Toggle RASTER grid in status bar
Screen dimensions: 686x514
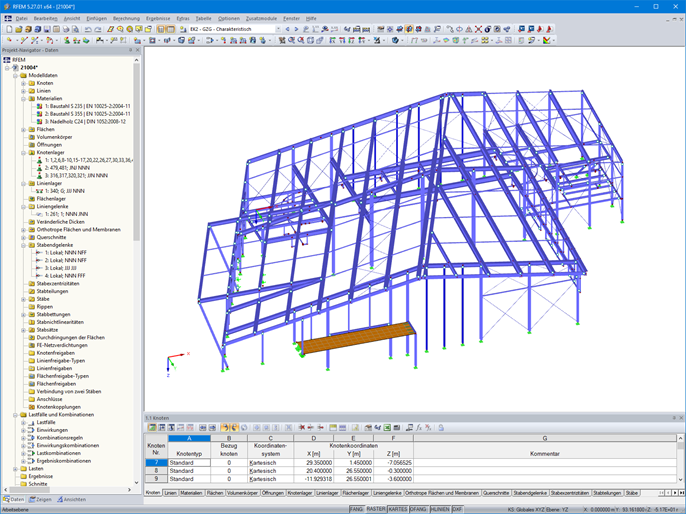[x=376, y=509]
